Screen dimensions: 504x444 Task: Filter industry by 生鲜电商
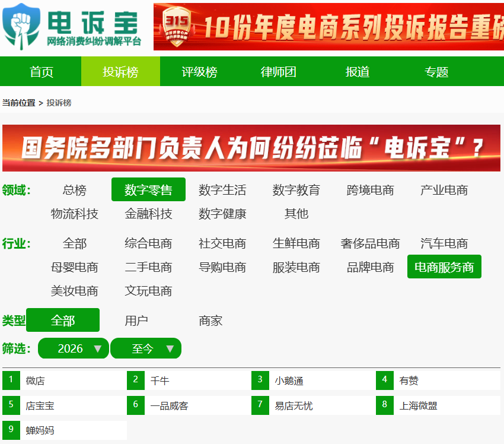[x=296, y=243]
